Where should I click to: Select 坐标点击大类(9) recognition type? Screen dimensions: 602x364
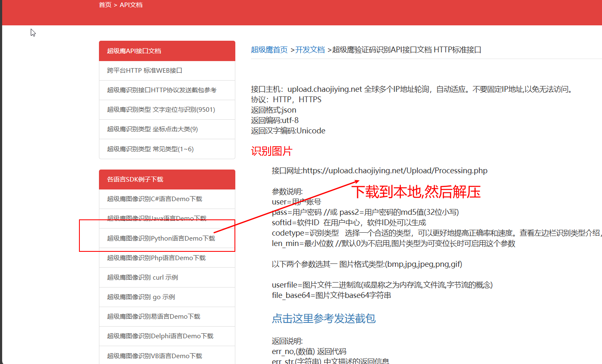pos(152,129)
